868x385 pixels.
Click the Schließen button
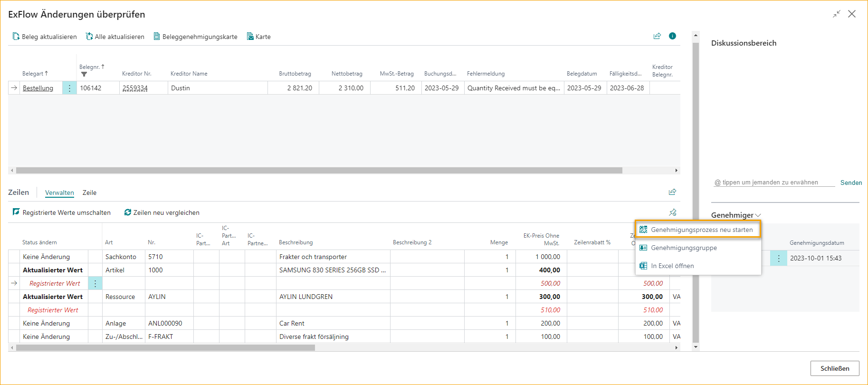click(834, 368)
